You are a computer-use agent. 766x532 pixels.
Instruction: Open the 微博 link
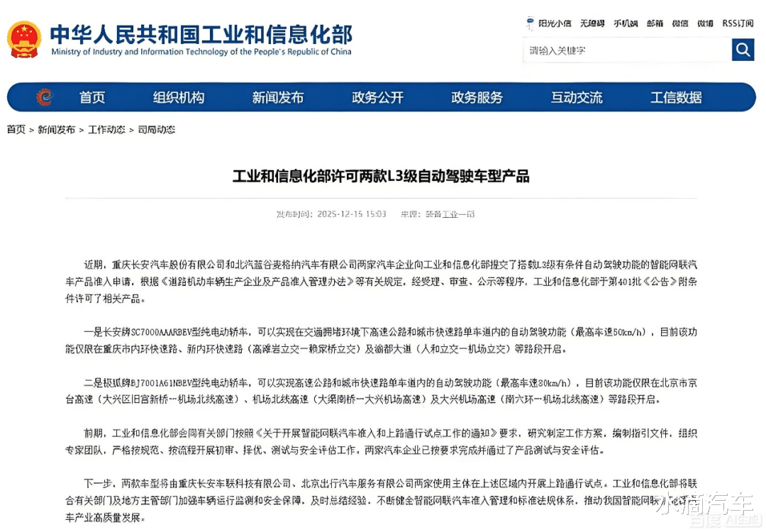[x=705, y=23]
